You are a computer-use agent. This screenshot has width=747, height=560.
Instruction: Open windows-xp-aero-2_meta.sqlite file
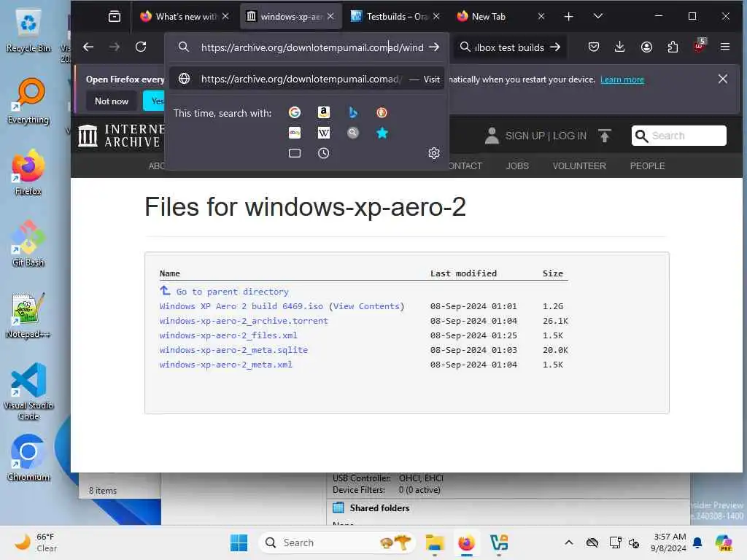coord(233,350)
